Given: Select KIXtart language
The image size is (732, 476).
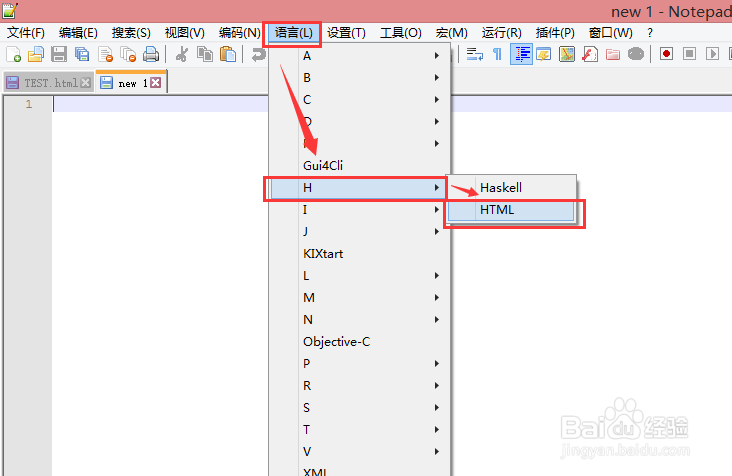Looking at the screenshot, I should pos(359,253).
